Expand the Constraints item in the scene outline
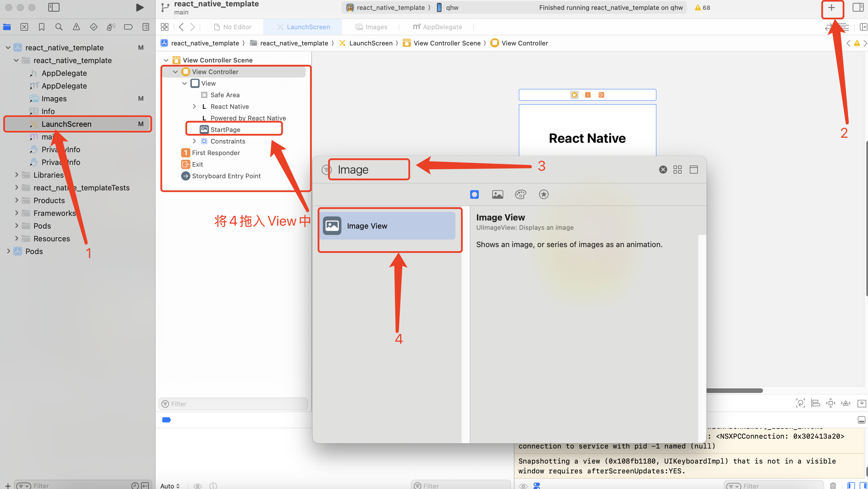Viewport: 868px width, 489px height. point(194,141)
